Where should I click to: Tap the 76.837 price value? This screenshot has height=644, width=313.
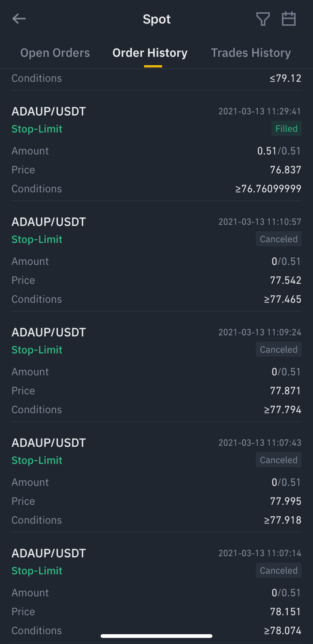285,170
